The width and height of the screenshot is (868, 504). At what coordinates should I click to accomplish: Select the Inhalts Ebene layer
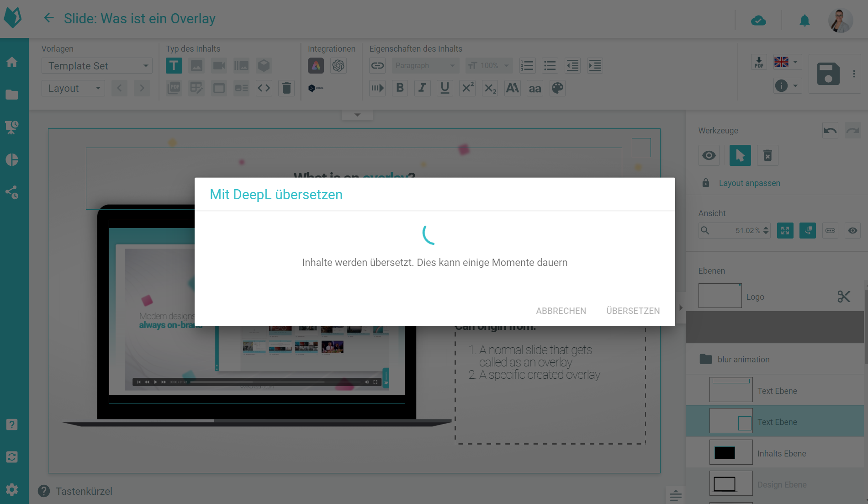[x=775, y=453]
